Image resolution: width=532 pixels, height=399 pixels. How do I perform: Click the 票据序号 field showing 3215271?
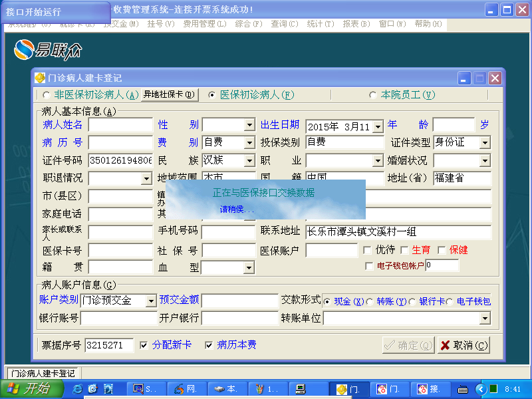(x=109, y=345)
